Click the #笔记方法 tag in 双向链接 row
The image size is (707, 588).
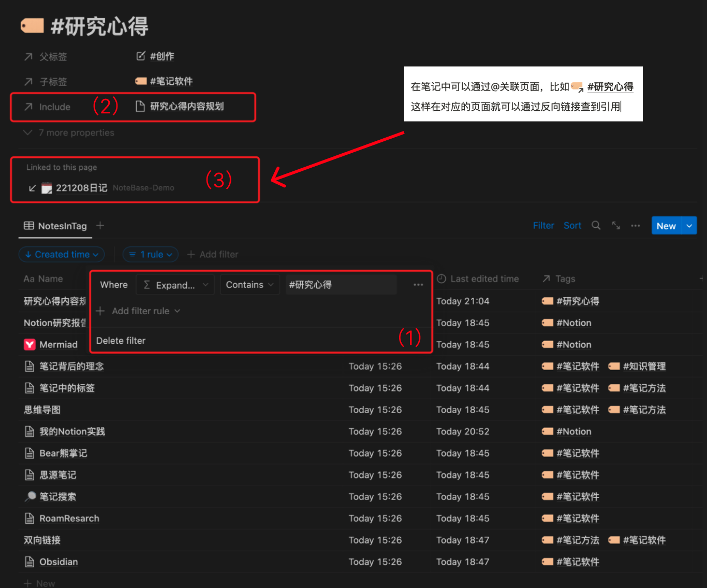point(570,540)
